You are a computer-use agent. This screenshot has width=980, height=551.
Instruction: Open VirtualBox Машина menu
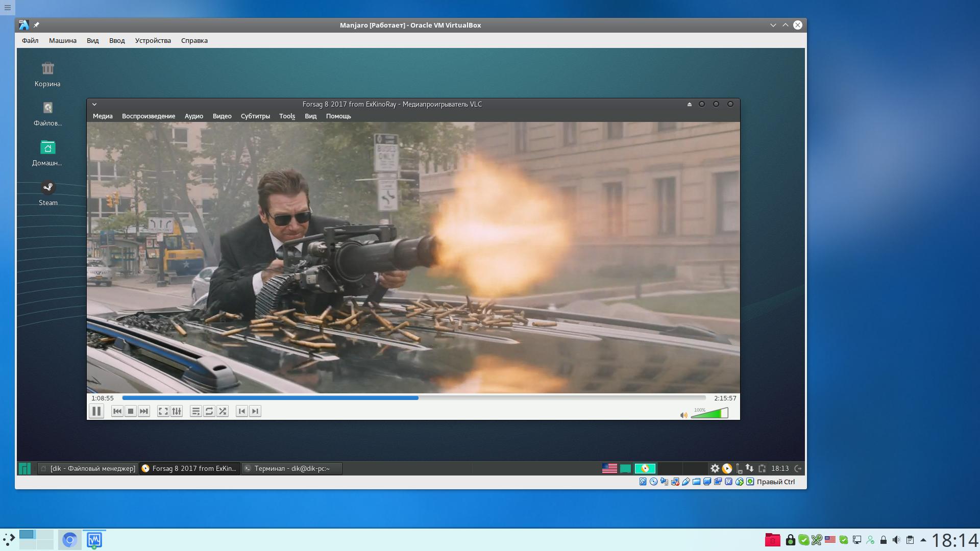[x=63, y=40]
